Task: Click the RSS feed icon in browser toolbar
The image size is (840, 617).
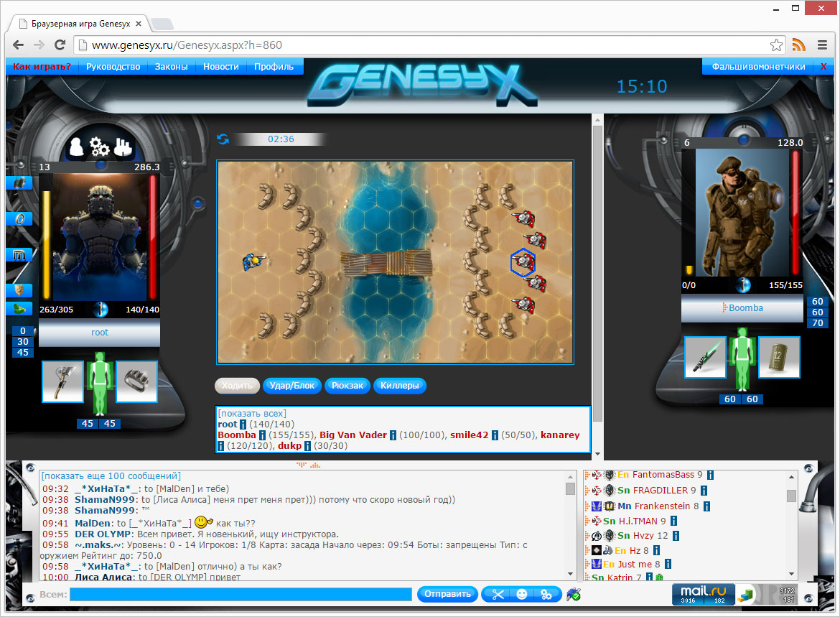Action: coord(799,45)
